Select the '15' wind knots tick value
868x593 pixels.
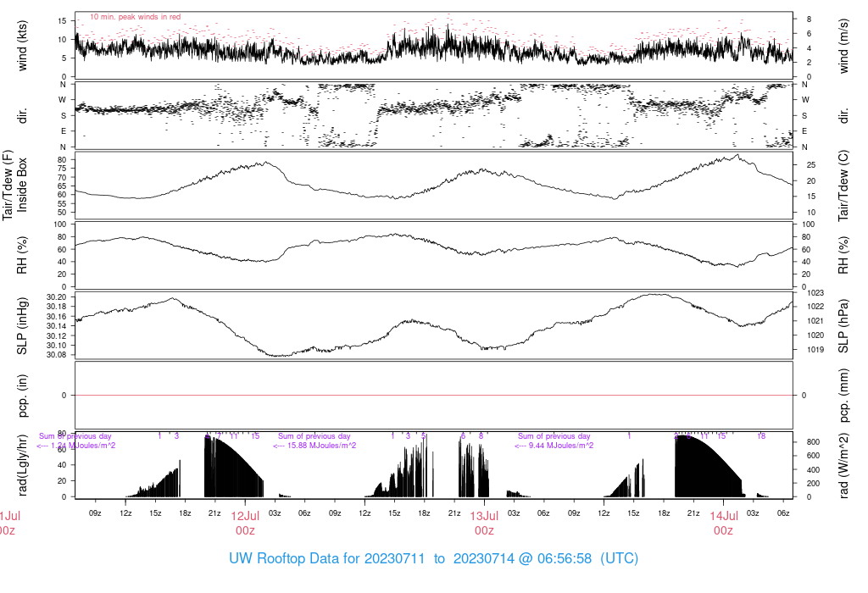(62, 21)
